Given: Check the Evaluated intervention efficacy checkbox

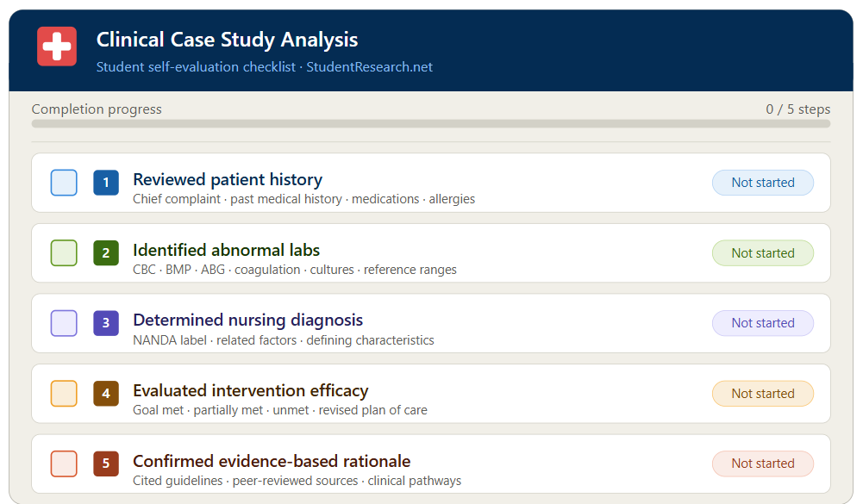Looking at the screenshot, I should pyautogui.click(x=64, y=394).
